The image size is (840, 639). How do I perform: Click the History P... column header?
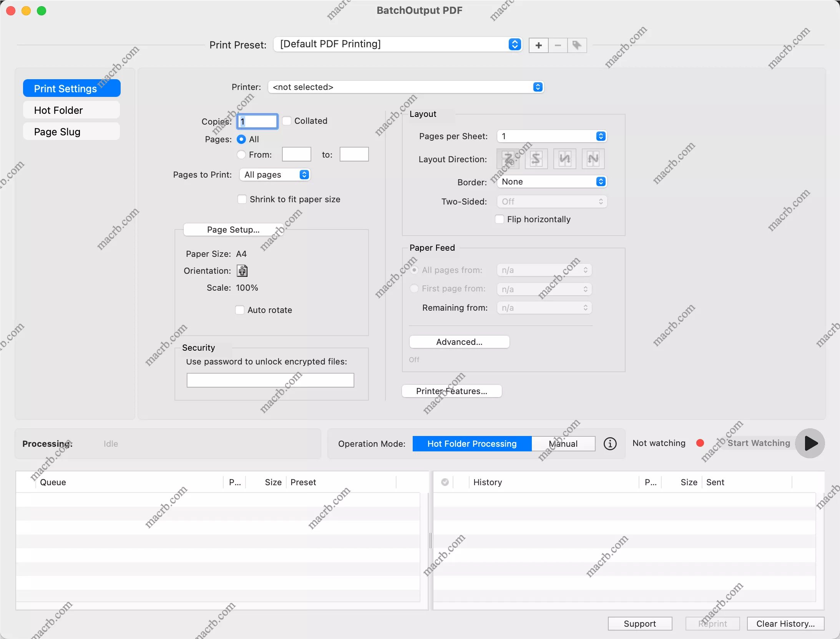(651, 482)
